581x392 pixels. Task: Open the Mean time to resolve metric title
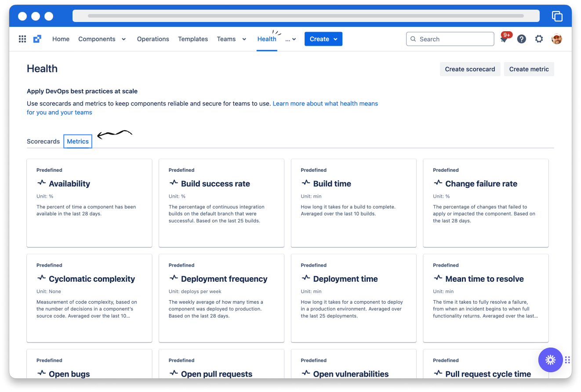click(x=484, y=279)
